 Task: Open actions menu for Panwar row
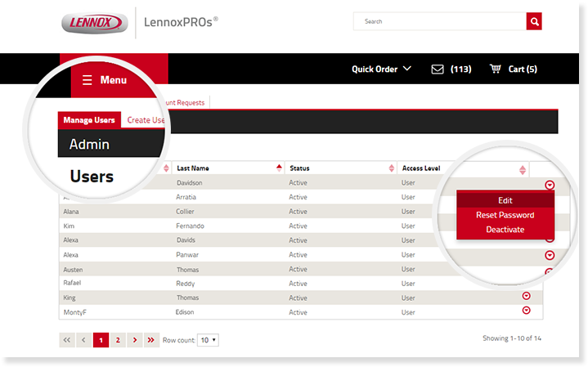pyautogui.click(x=550, y=255)
